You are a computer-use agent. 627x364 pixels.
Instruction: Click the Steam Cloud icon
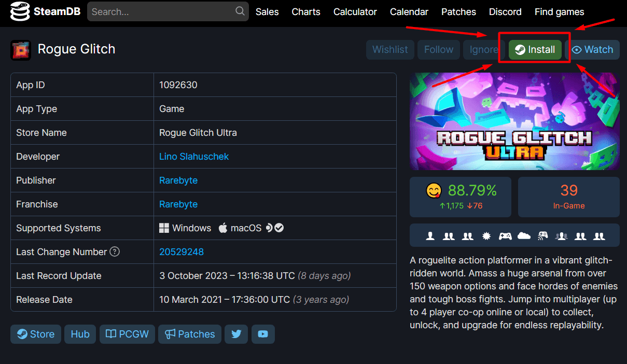(524, 236)
